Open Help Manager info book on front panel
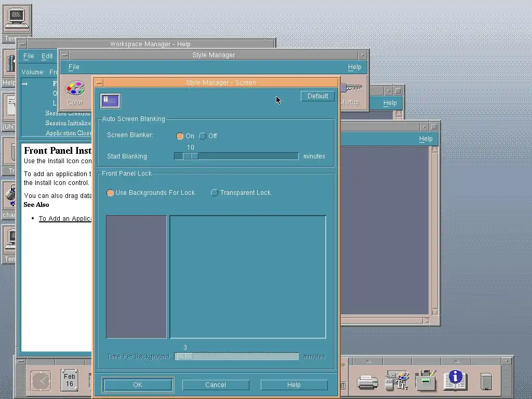The image size is (532, 399). point(455,380)
